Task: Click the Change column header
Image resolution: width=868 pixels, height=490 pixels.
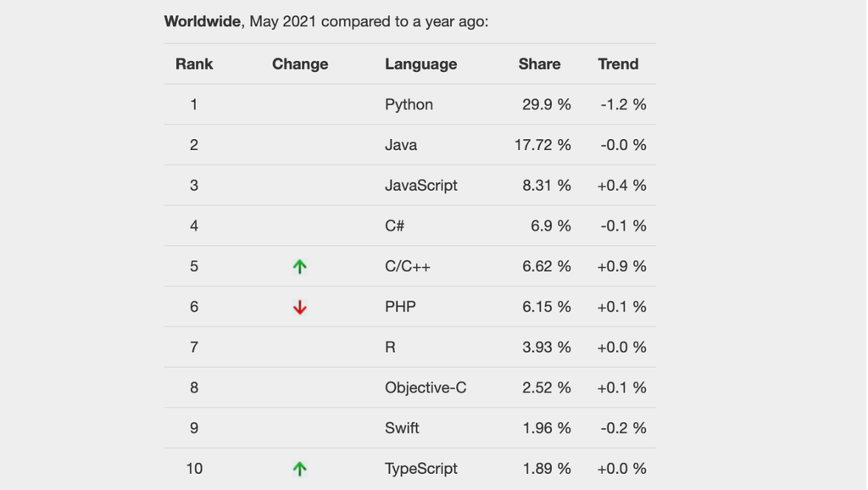Action: (300, 64)
